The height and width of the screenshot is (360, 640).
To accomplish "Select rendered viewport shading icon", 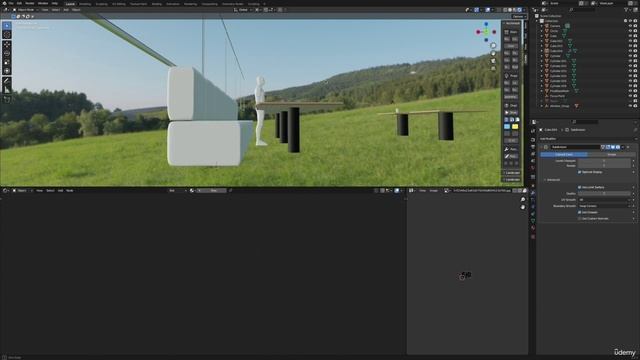I will 520,10.
